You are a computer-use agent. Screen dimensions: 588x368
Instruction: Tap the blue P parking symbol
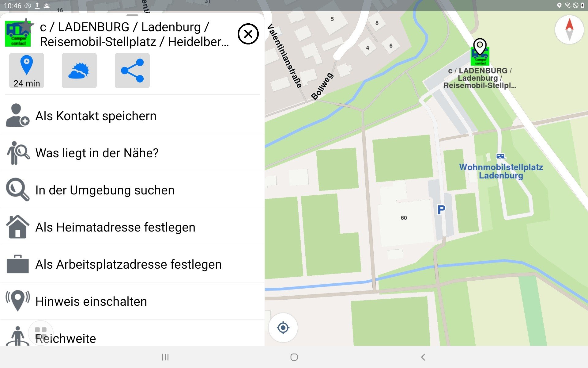pyautogui.click(x=441, y=210)
